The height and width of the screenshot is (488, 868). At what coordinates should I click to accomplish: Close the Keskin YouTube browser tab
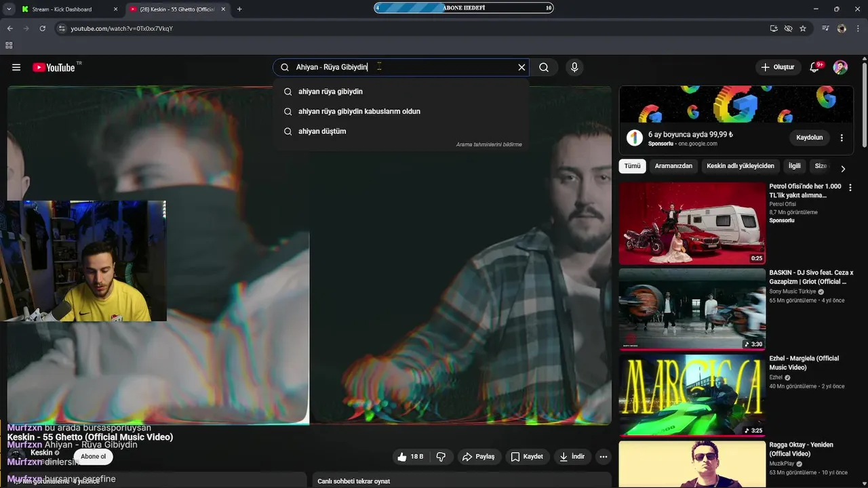click(x=223, y=9)
